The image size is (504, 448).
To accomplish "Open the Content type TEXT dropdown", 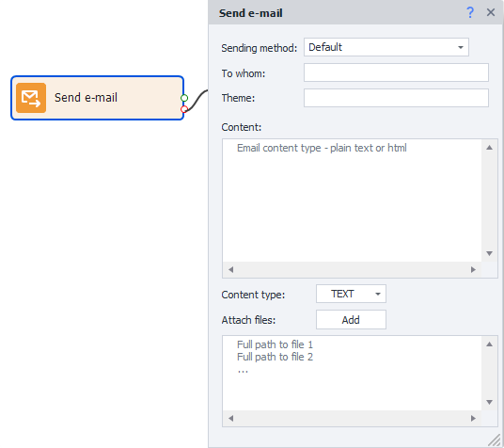I will coord(351,294).
